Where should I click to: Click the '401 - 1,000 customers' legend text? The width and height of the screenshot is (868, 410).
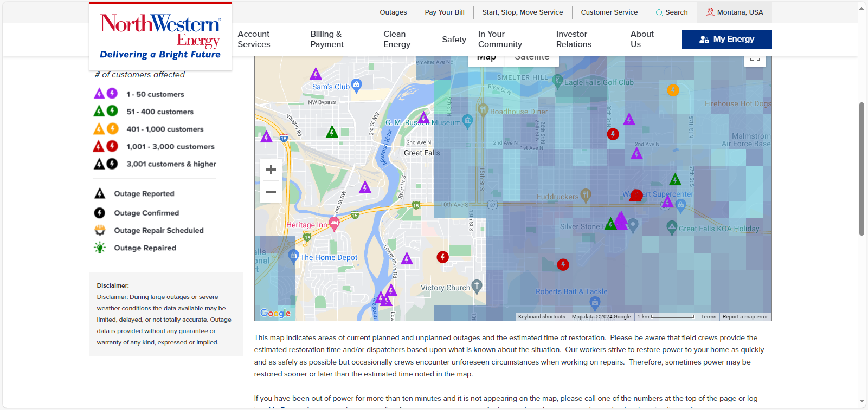[x=165, y=129]
